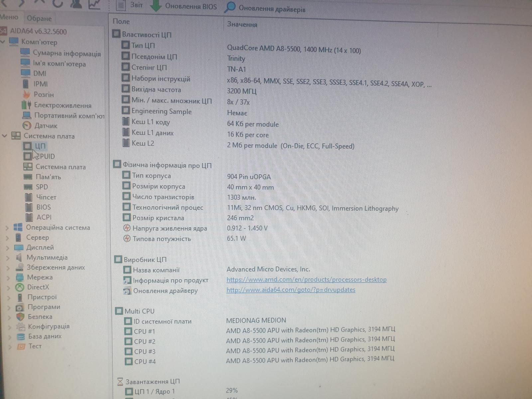
Task: Click the Значення column header
Action: [242, 24]
